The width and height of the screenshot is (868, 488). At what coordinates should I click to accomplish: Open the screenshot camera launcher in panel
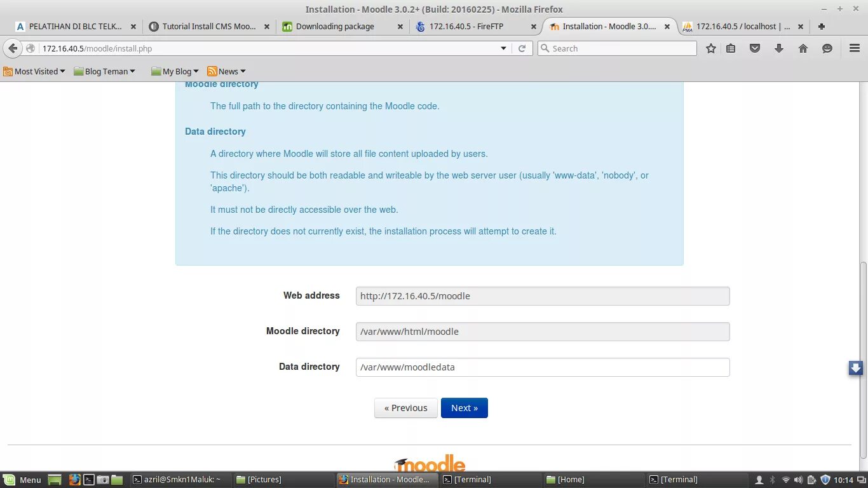pos(103,480)
